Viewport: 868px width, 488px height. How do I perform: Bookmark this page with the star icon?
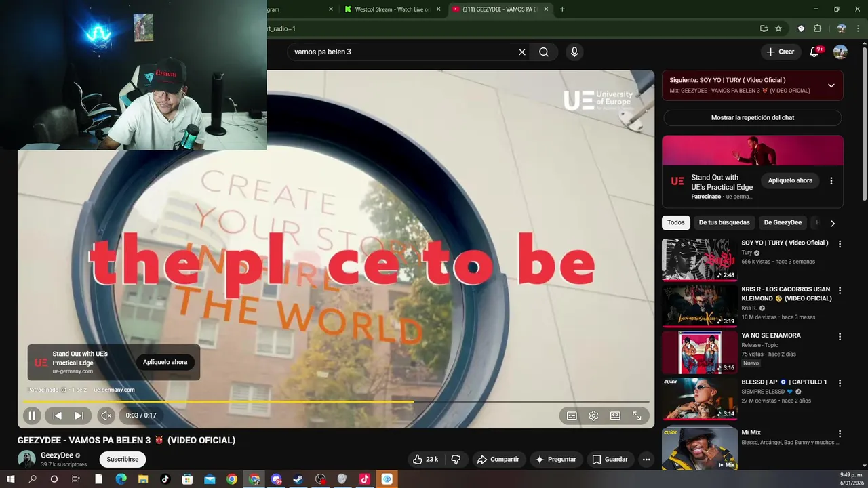point(778,28)
